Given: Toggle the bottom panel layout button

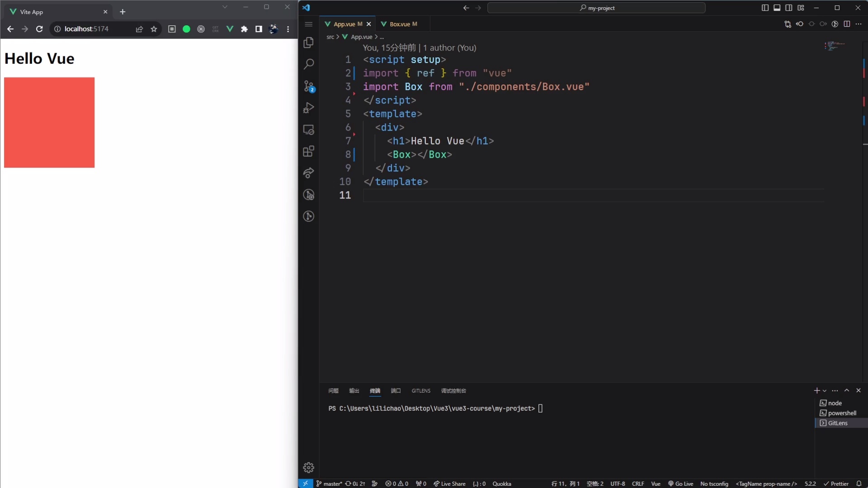Looking at the screenshot, I should tap(777, 8).
